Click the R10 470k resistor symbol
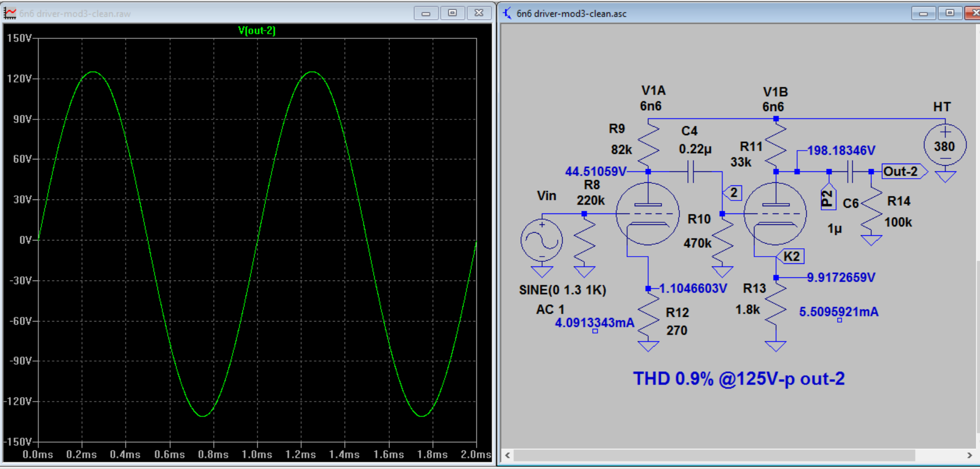Screen dimensions: 980x469 pos(723,239)
